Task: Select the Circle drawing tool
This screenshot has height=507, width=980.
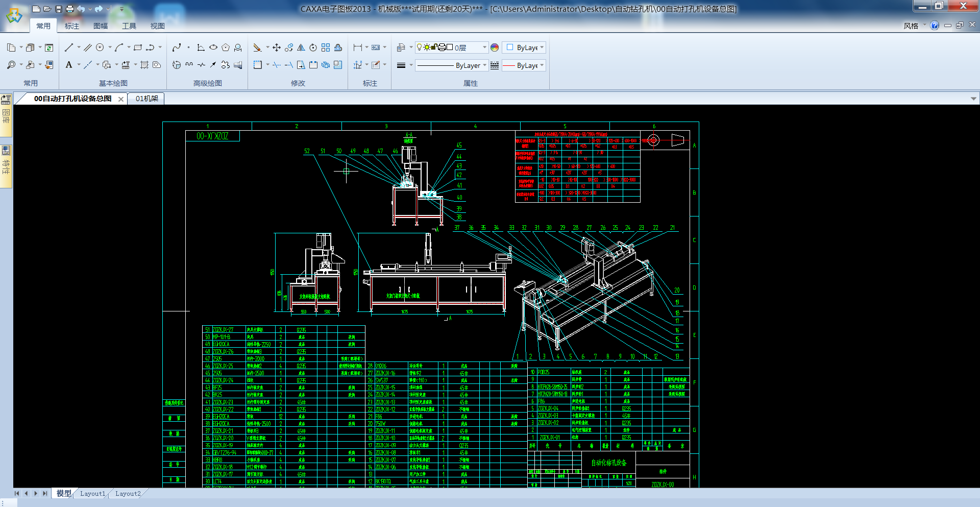Action: point(100,47)
